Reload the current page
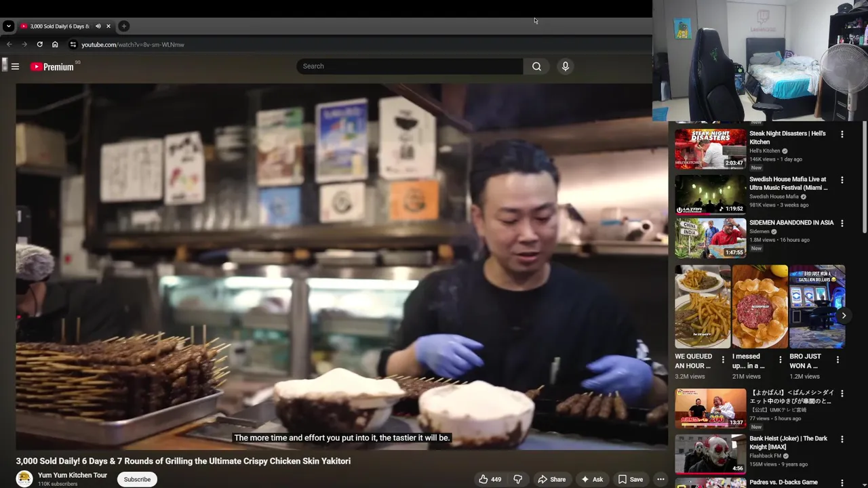868x488 pixels. point(39,45)
